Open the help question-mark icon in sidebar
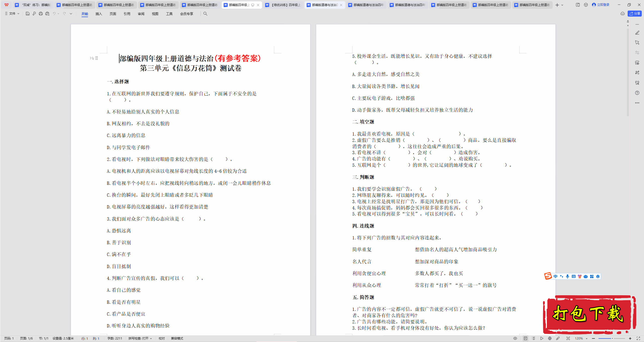644x342 pixels. click(x=637, y=93)
